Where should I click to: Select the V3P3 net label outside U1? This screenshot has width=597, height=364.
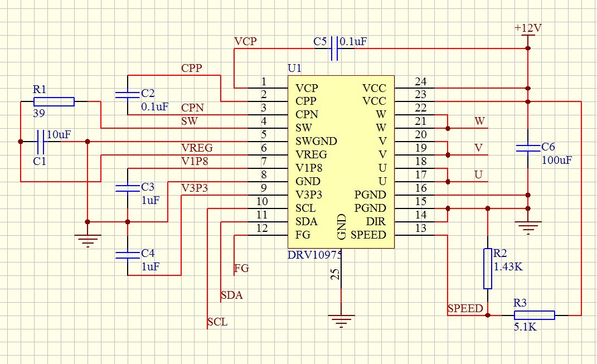(195, 188)
